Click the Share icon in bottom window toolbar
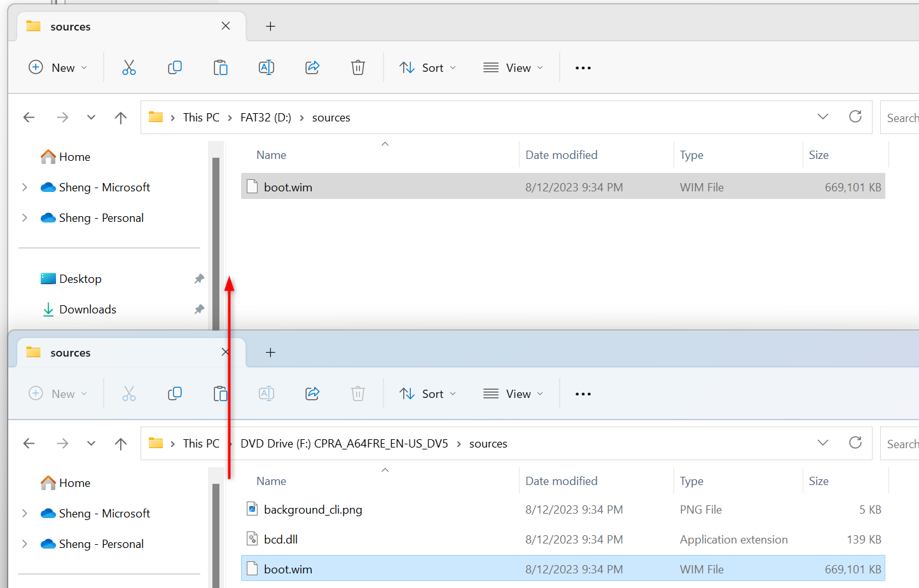Viewport: 919px width, 588px height. (312, 394)
